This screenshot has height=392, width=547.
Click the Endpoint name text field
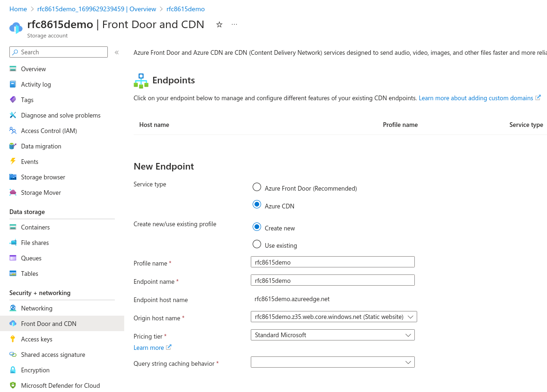tap(333, 280)
